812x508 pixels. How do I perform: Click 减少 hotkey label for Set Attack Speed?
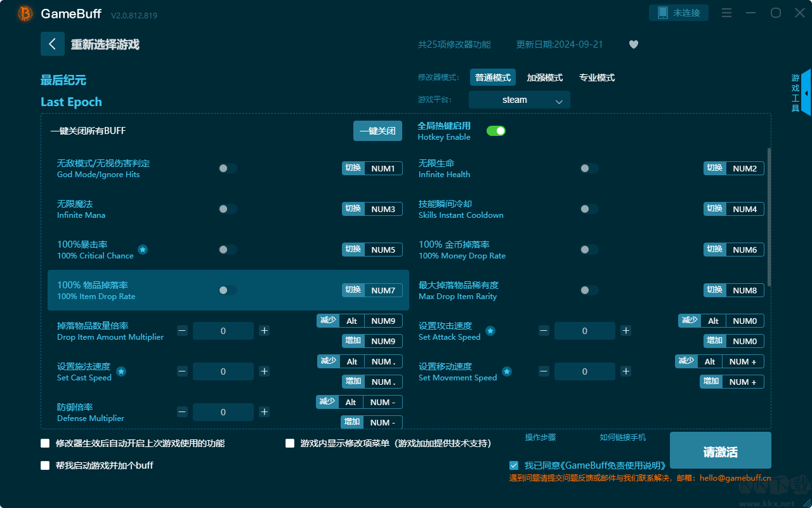click(690, 321)
